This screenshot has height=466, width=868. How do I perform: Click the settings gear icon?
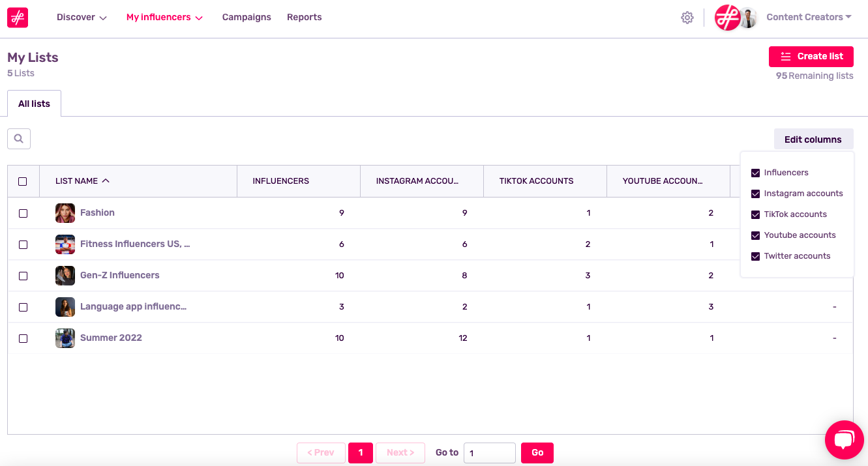tap(687, 17)
